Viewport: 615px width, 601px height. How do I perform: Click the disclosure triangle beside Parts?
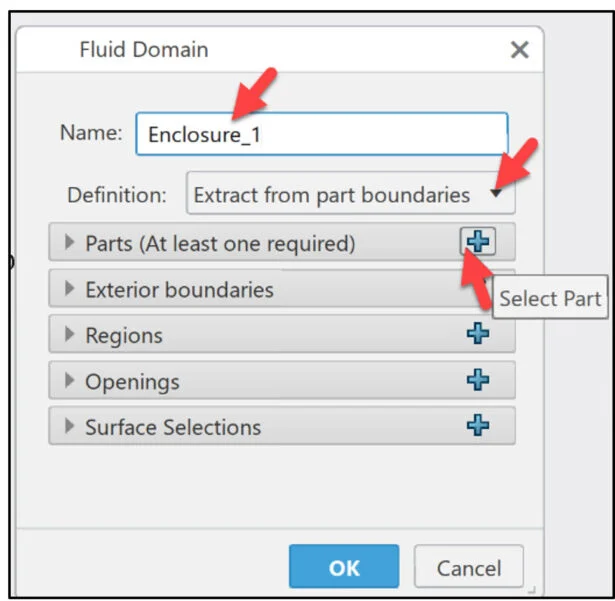(69, 243)
